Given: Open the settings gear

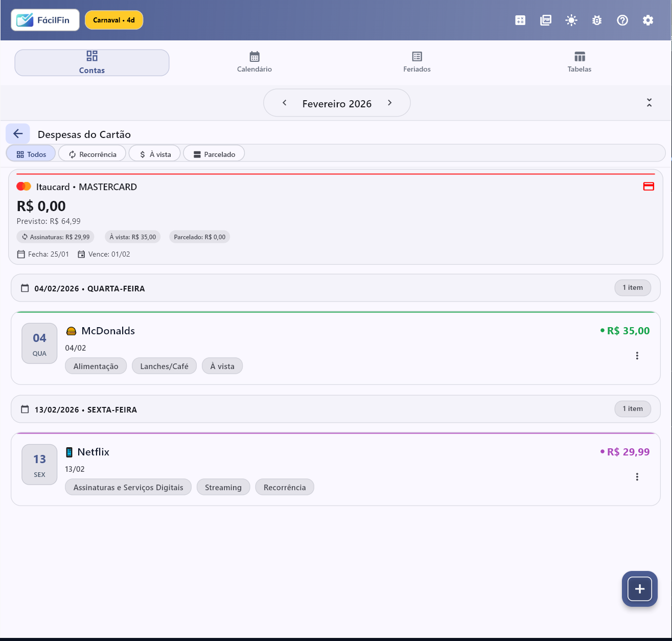Looking at the screenshot, I should point(647,20).
